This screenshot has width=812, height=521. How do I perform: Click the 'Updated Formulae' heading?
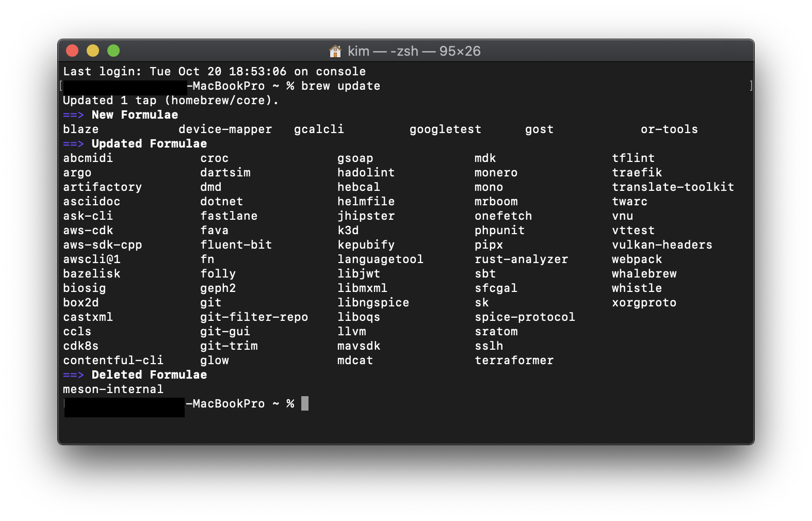(x=149, y=144)
